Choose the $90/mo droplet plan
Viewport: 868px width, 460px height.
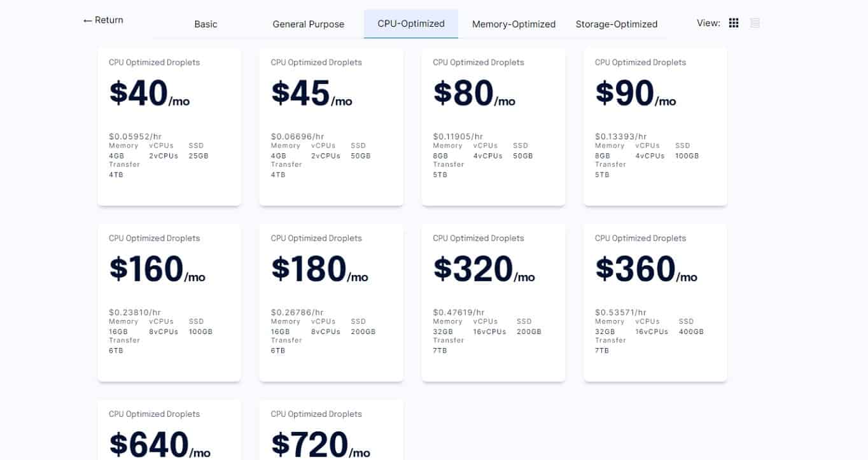click(x=655, y=126)
